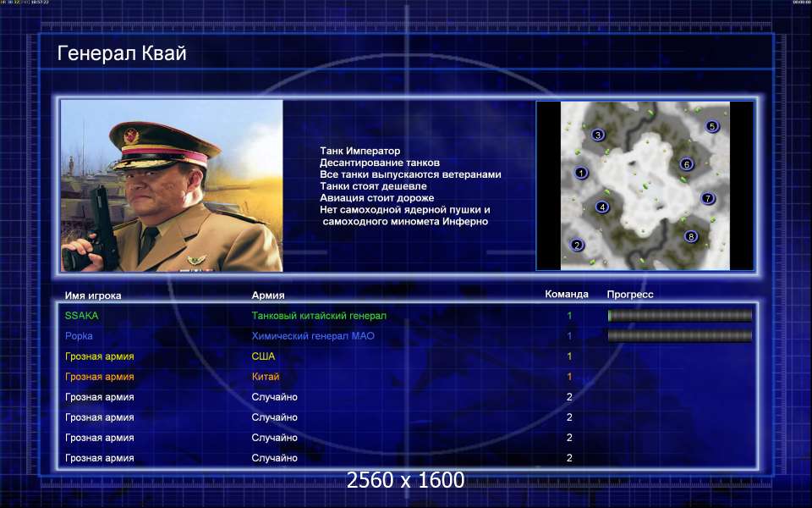Screen dimensions: 812x508
Task: Select start position 3 on the minimap
Action: (598, 135)
